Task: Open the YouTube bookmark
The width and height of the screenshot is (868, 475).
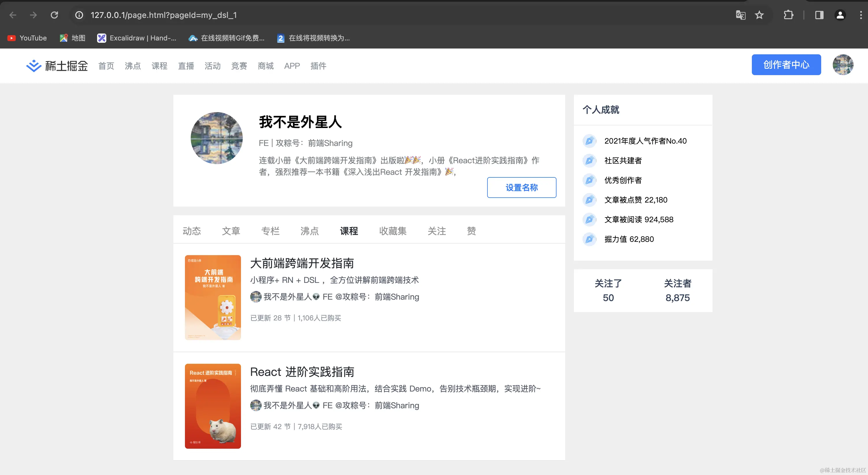Action: pyautogui.click(x=27, y=38)
